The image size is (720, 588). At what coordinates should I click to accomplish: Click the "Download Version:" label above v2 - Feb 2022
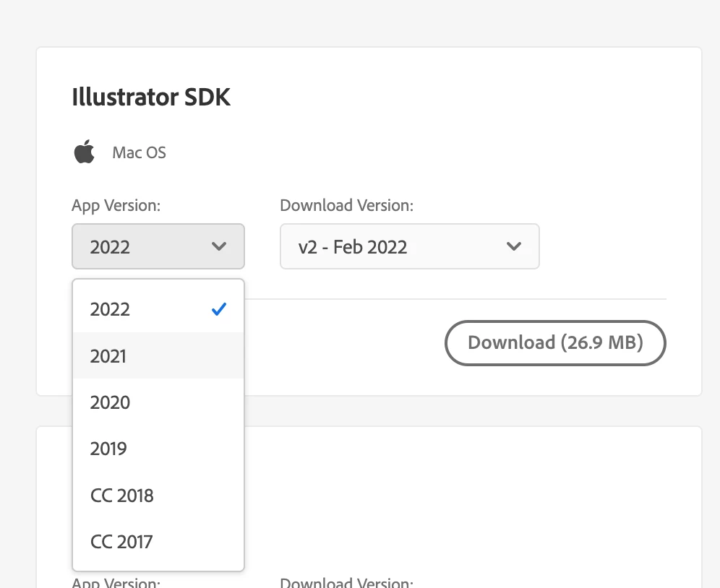[x=347, y=205]
